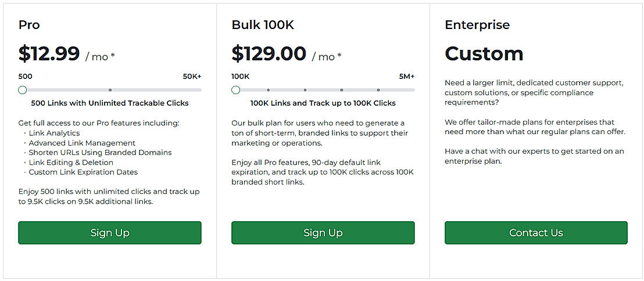Click Sign Up under Bulk 100K plan

[x=323, y=233]
